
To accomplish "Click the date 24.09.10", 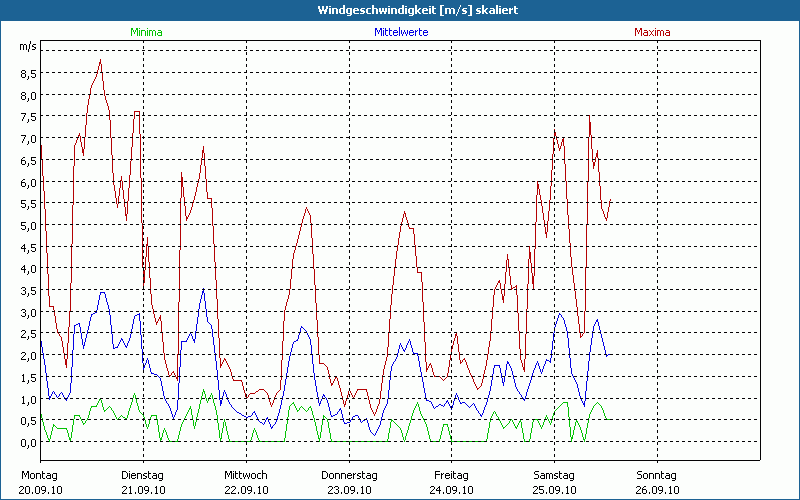I will point(452,490).
